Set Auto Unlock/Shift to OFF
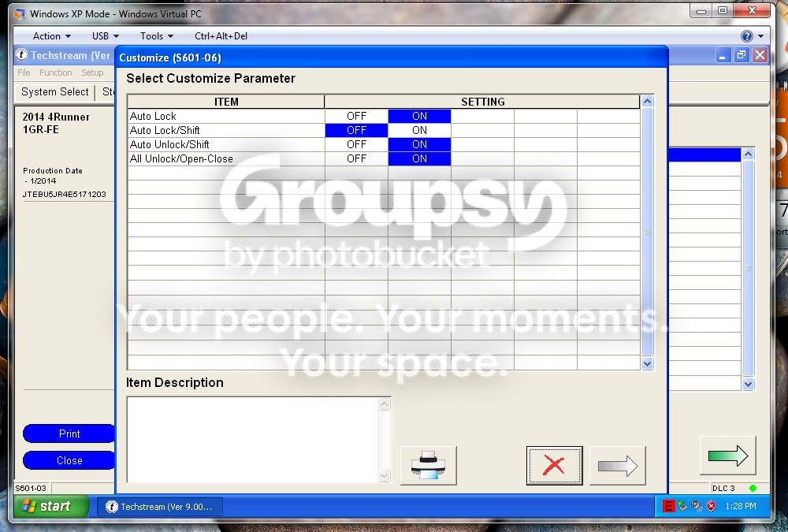 356,145
